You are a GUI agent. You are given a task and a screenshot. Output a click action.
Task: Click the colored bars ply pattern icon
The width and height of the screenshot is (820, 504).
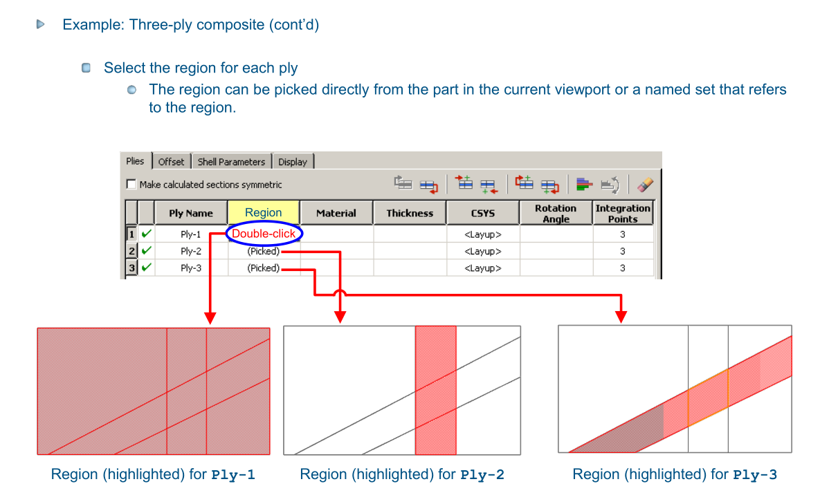pyautogui.click(x=585, y=185)
